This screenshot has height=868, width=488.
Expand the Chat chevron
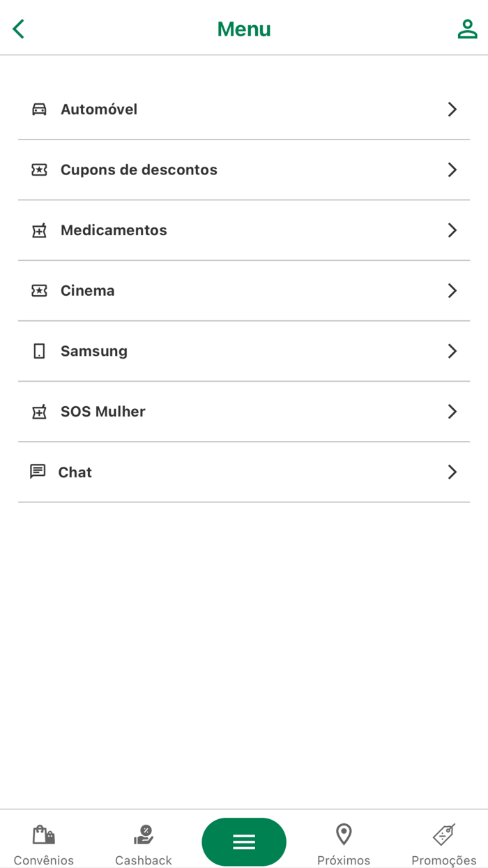point(452,472)
